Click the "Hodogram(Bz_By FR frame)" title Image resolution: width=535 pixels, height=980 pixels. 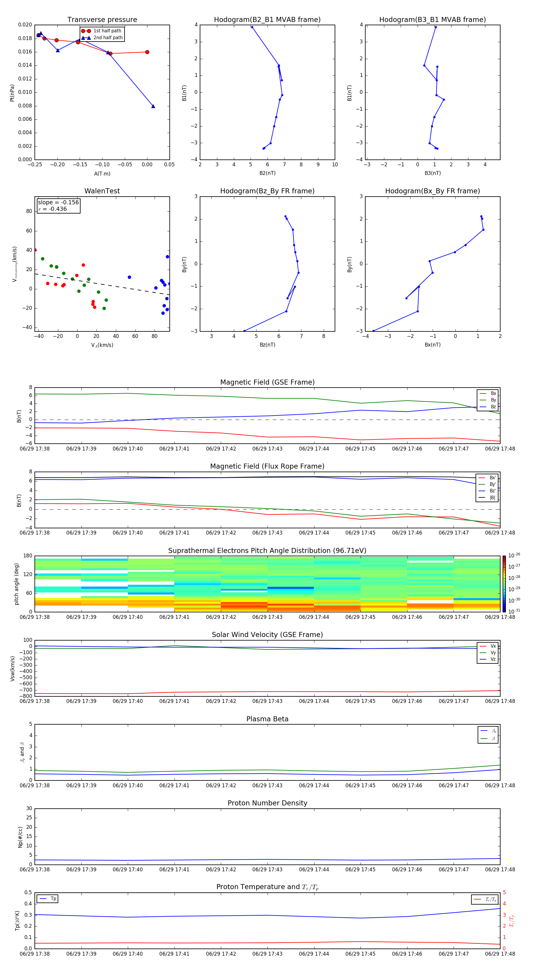[x=267, y=191]
